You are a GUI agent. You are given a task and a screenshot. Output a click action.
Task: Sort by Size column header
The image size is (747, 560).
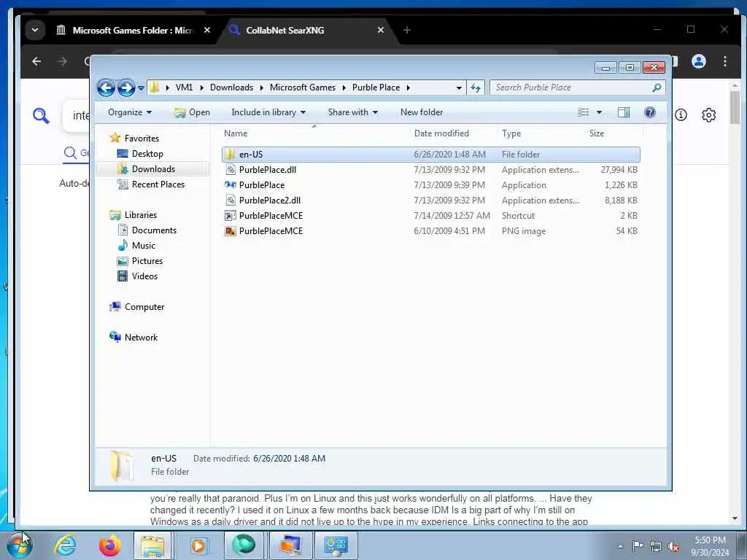click(597, 134)
